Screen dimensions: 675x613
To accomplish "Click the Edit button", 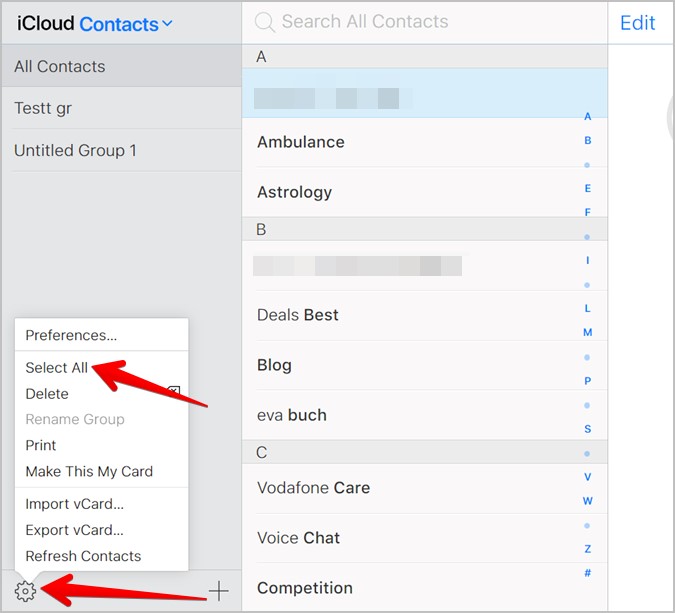I will click(638, 23).
